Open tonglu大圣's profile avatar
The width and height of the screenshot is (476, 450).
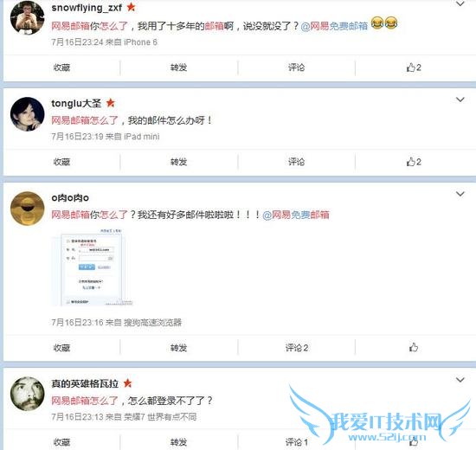pyautogui.click(x=28, y=114)
